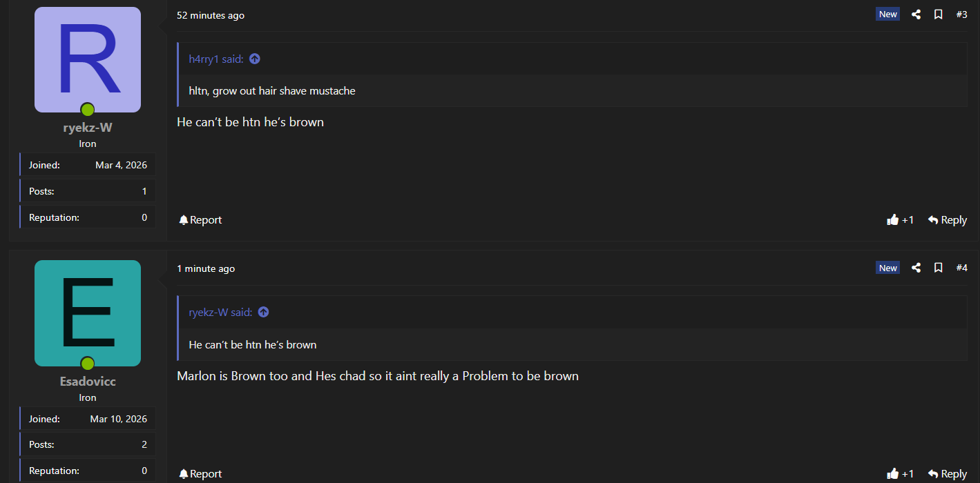Click Esadovicc's teal E avatar
980x483 pixels.
(88, 313)
